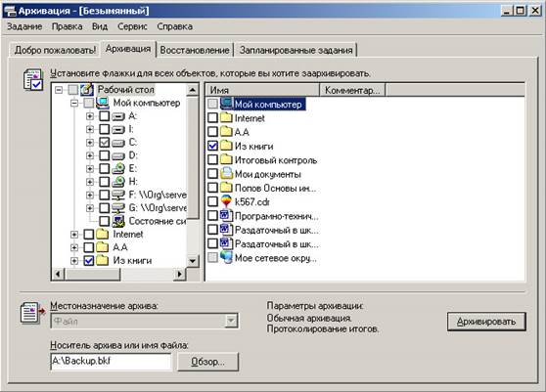Check Internet checkbox in right list
This screenshot has width=546, height=392.
[x=212, y=117]
